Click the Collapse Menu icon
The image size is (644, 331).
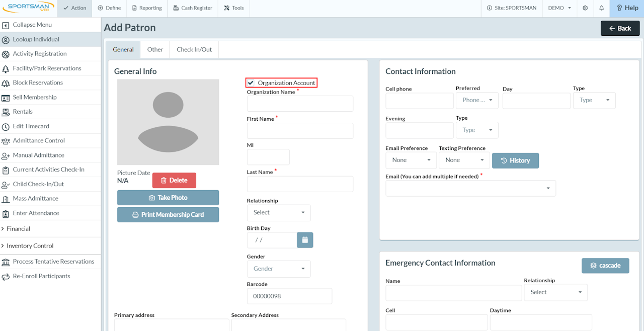coord(6,25)
